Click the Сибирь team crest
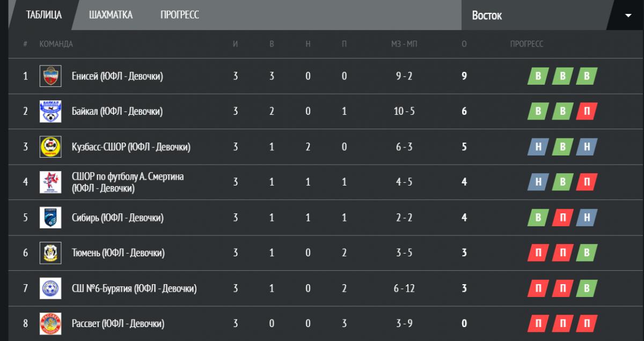644x341 pixels. (50, 218)
